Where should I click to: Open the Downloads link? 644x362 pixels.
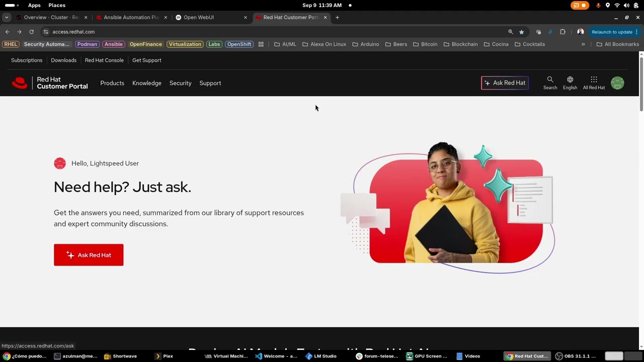coord(63,60)
